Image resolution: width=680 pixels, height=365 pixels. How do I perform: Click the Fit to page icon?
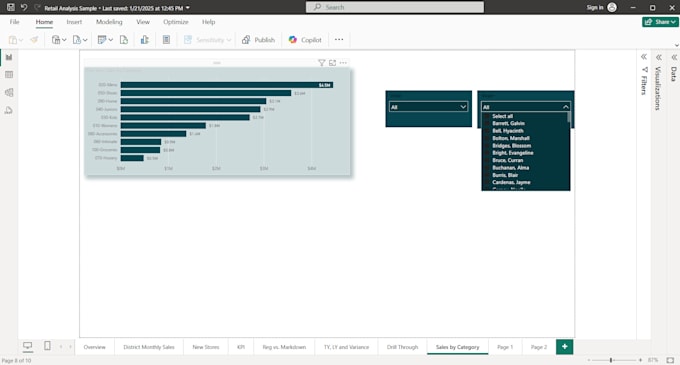(x=670, y=360)
